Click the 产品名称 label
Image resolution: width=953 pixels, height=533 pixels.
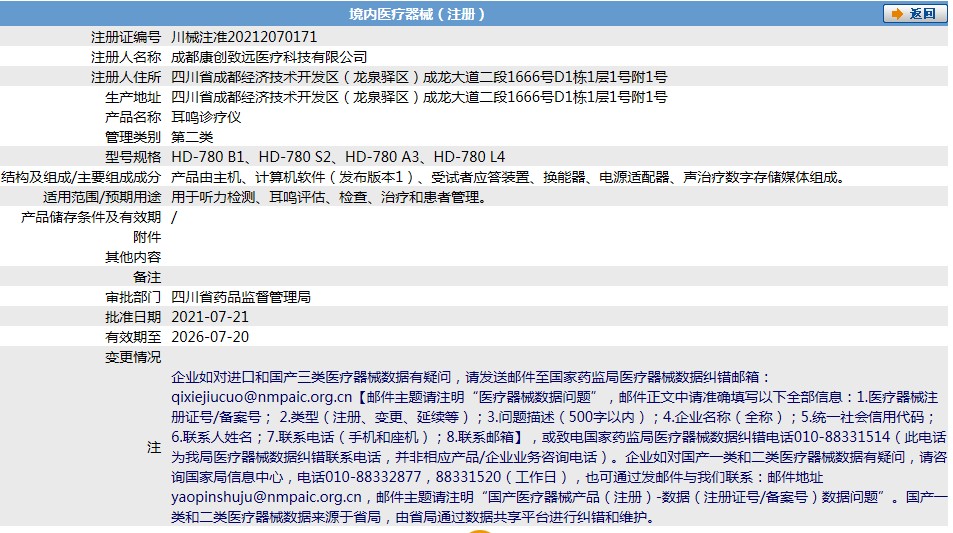pos(133,117)
